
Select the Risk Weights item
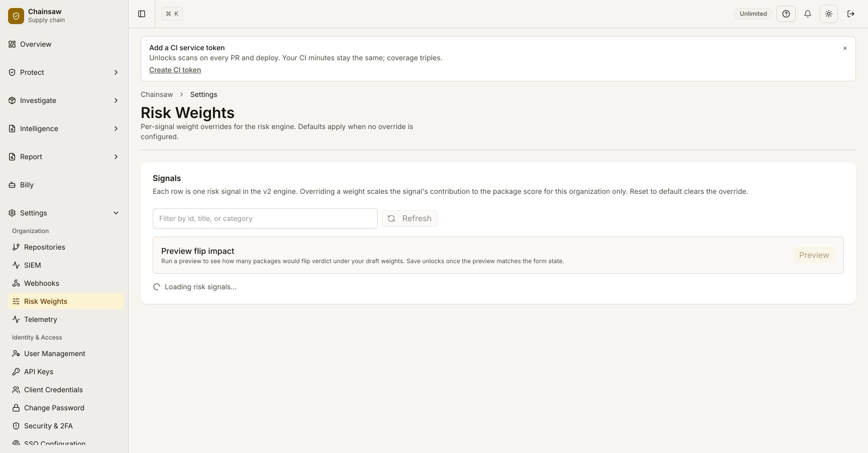point(66,301)
